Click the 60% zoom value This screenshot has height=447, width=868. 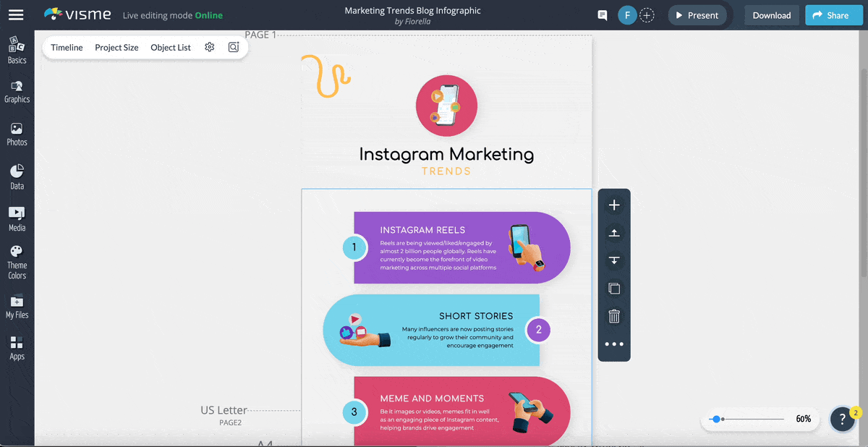[803, 419]
